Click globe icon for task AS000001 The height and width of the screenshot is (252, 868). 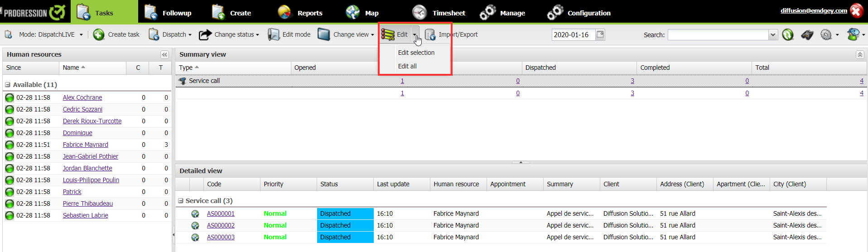[195, 214]
